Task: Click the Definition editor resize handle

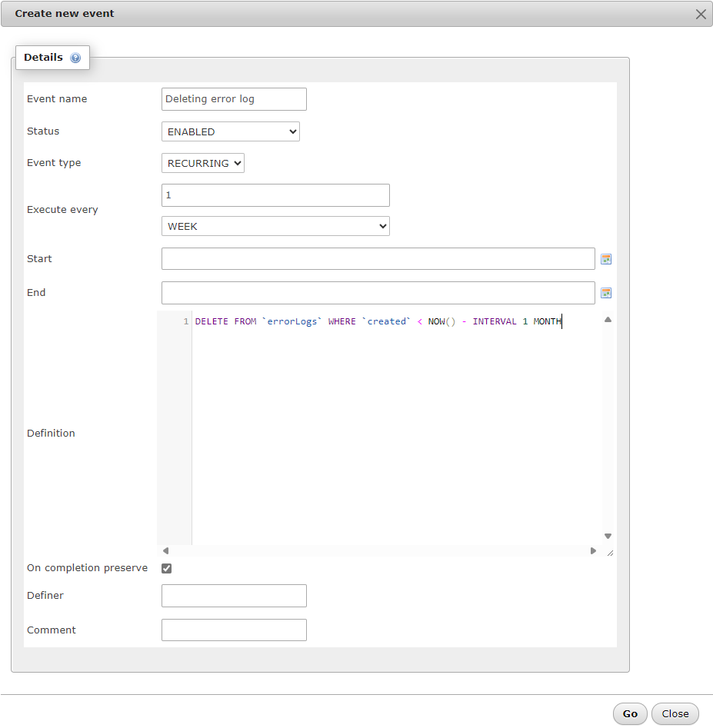Action: click(x=610, y=552)
